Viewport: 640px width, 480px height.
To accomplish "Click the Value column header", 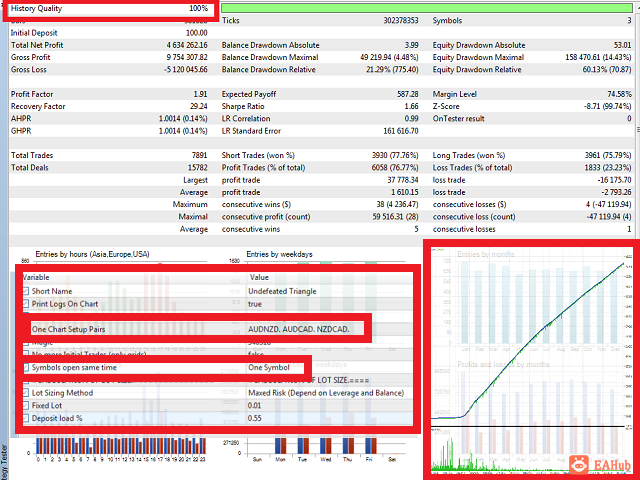I will click(x=259, y=277).
